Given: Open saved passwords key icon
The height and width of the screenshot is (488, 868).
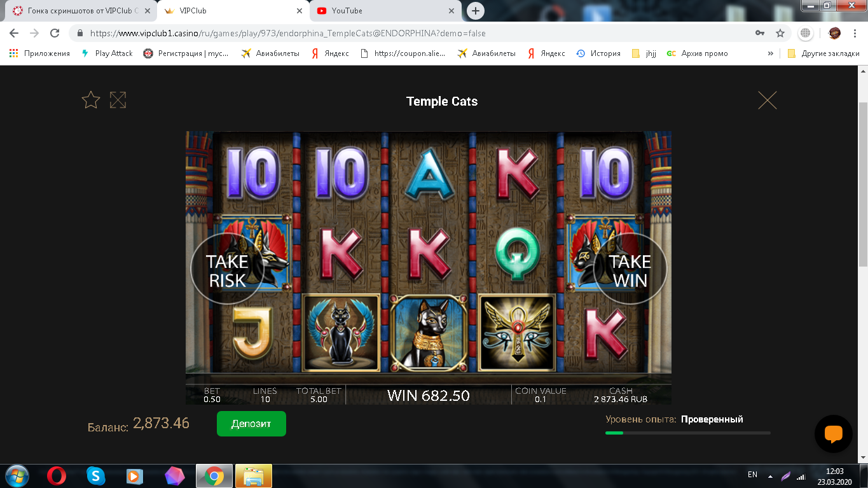Looking at the screenshot, I should [x=760, y=33].
